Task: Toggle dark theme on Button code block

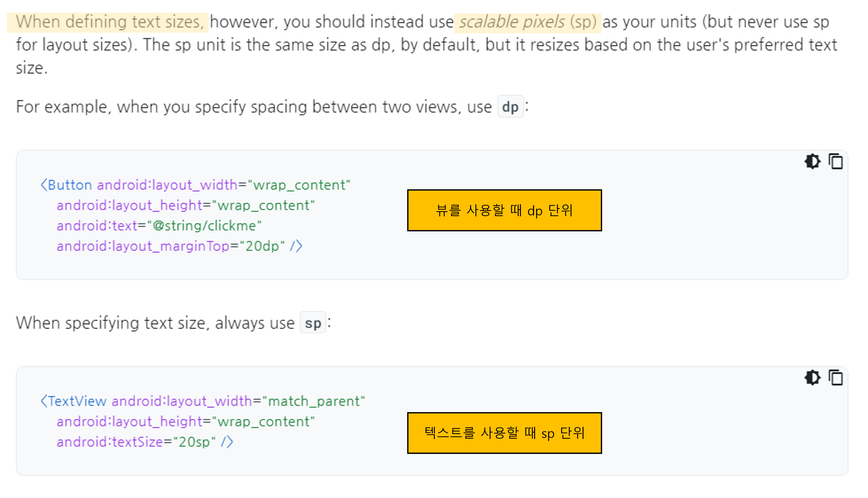Action: (x=812, y=161)
